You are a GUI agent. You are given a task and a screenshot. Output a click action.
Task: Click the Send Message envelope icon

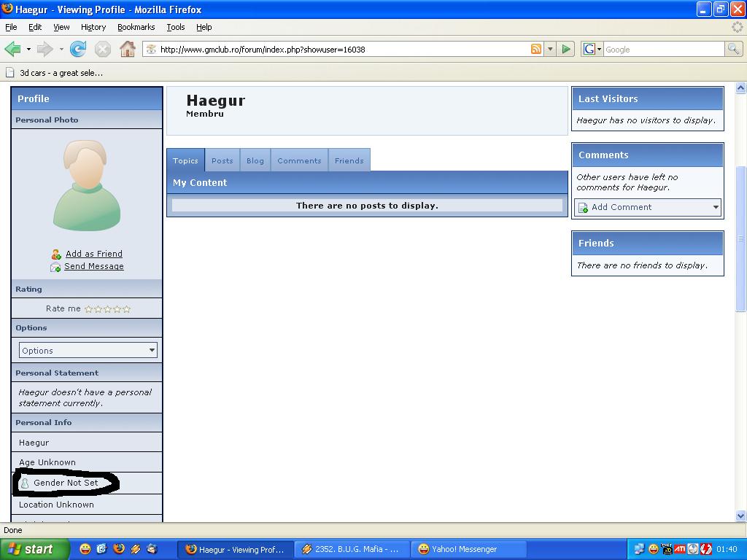point(55,267)
